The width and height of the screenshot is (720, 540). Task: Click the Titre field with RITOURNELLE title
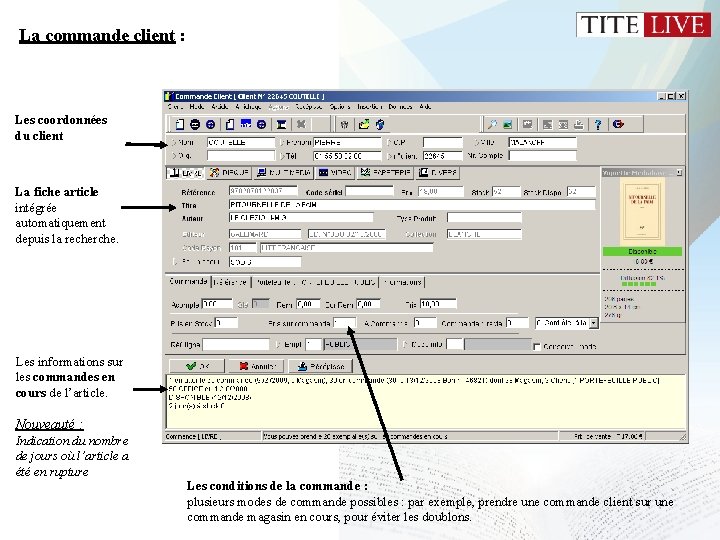pos(412,204)
